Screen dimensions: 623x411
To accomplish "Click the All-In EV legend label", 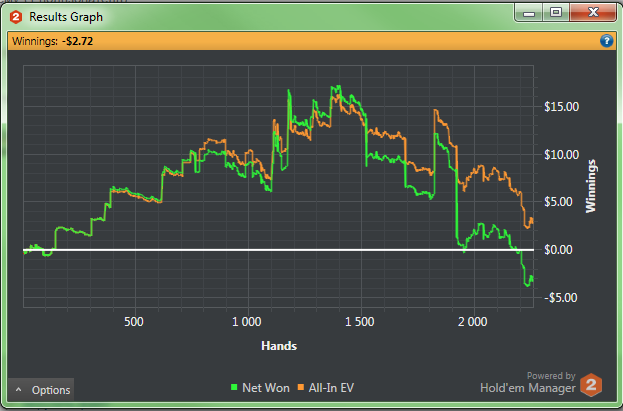I will [x=331, y=388].
